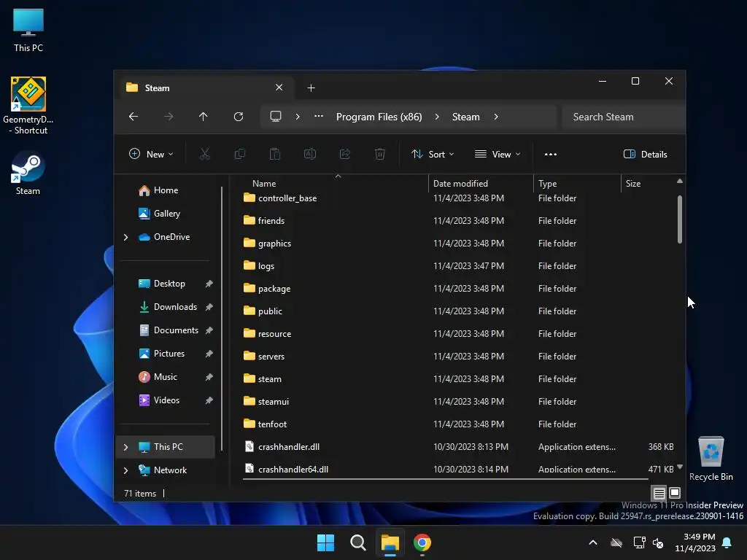Click Program Files (x86) breadcrumb
747x560 pixels.
[379, 117]
